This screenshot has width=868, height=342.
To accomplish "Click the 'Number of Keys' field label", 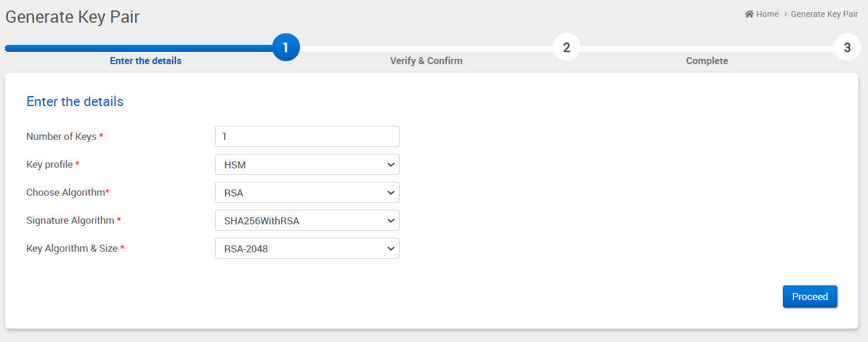I will [x=61, y=137].
